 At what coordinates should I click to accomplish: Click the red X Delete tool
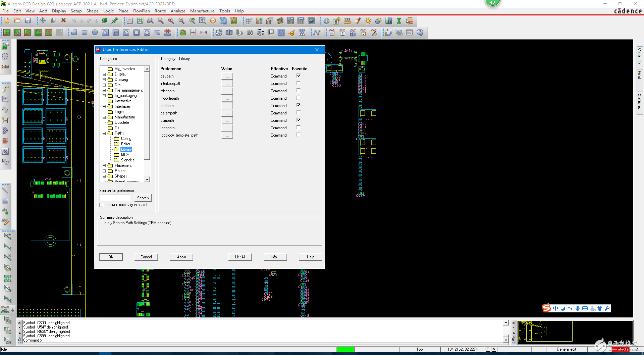63,21
